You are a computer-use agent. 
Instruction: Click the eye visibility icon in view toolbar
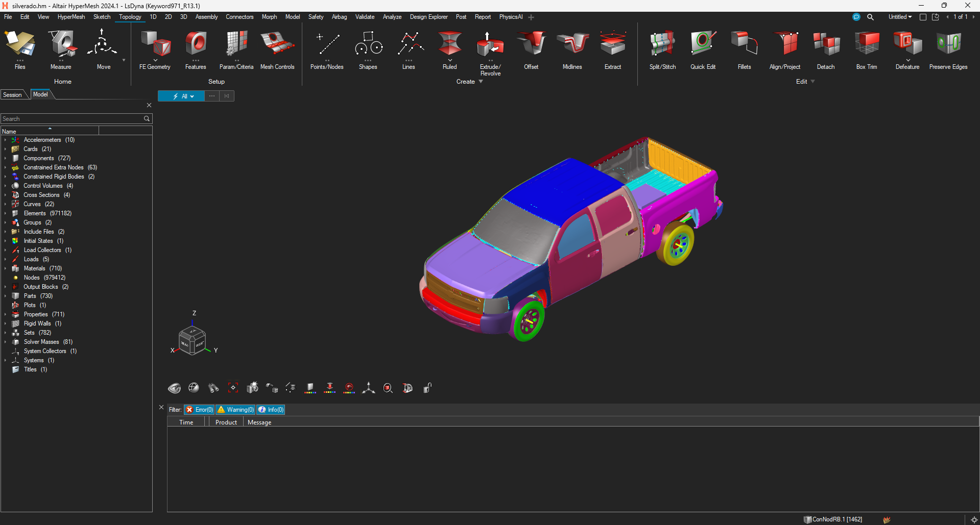174,388
